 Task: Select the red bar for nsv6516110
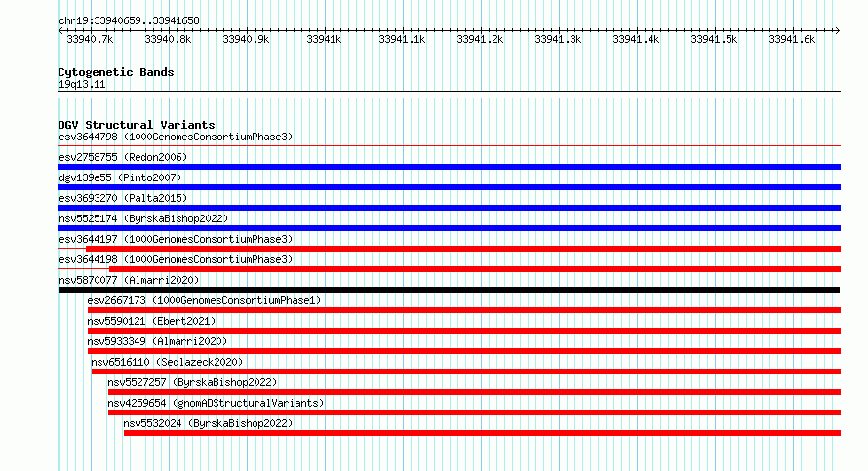(465, 372)
